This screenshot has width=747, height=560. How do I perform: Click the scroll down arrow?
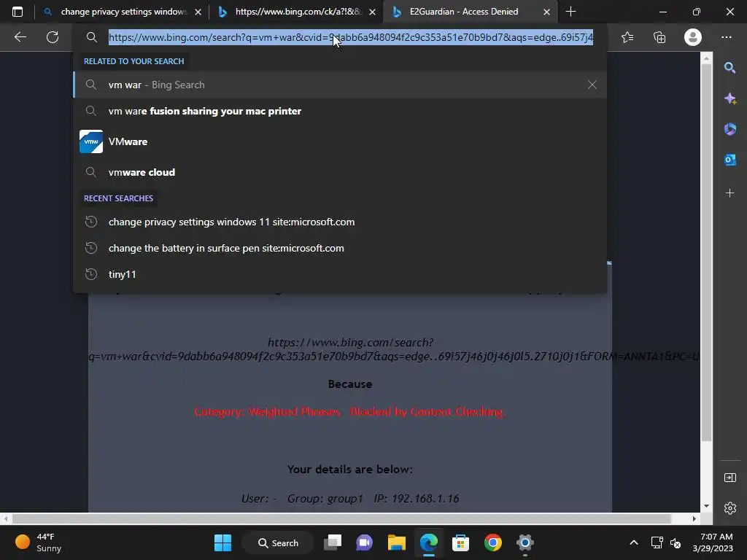coord(706,506)
